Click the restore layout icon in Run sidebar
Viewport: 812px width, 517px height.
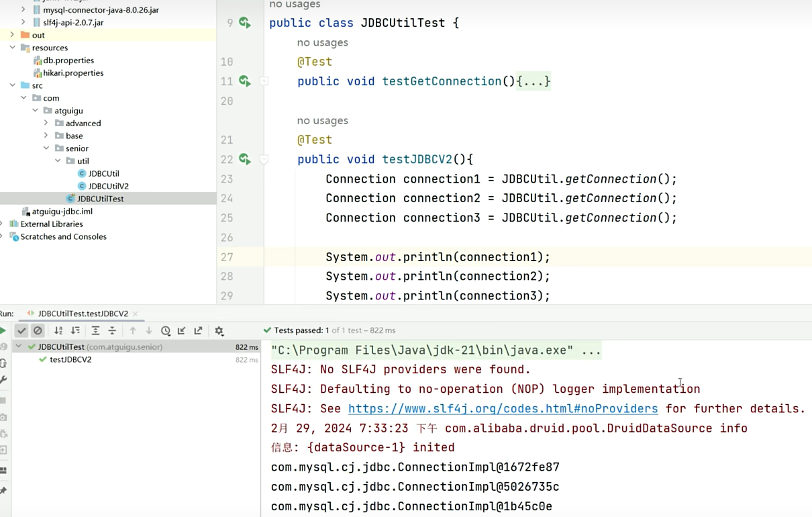[x=3, y=470]
